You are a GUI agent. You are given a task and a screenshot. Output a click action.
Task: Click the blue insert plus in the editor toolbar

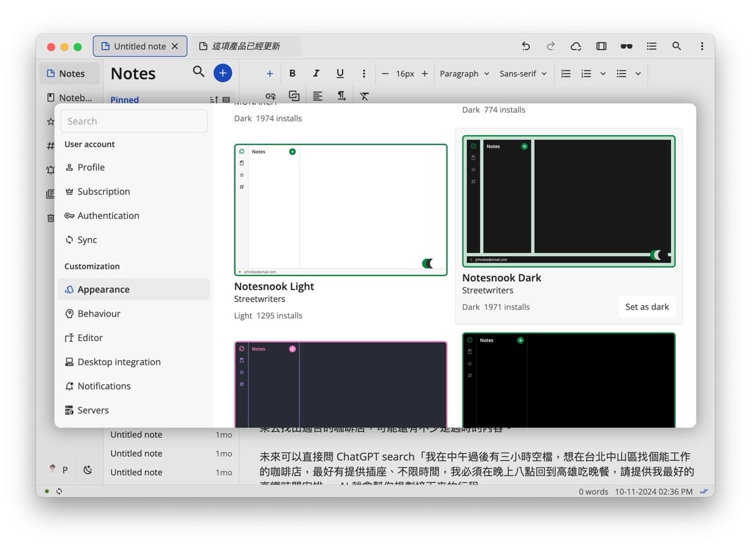pyautogui.click(x=269, y=74)
